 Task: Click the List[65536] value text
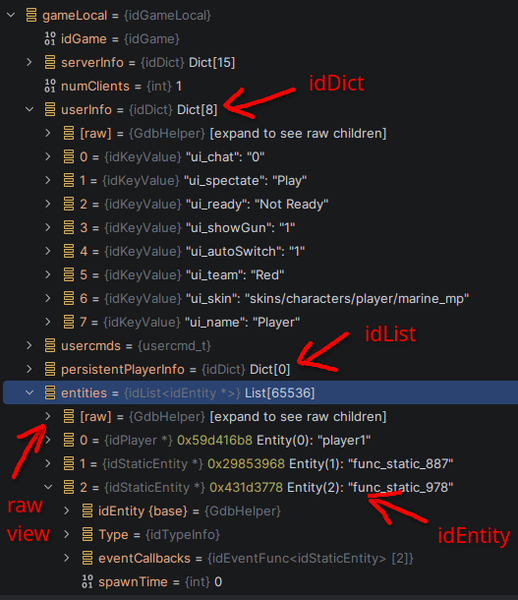280,393
